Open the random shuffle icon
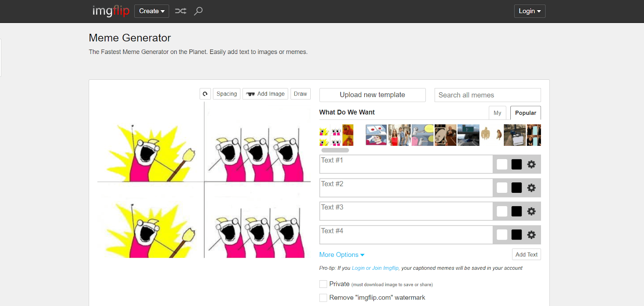Image resolution: width=644 pixels, height=306 pixels. [x=181, y=11]
